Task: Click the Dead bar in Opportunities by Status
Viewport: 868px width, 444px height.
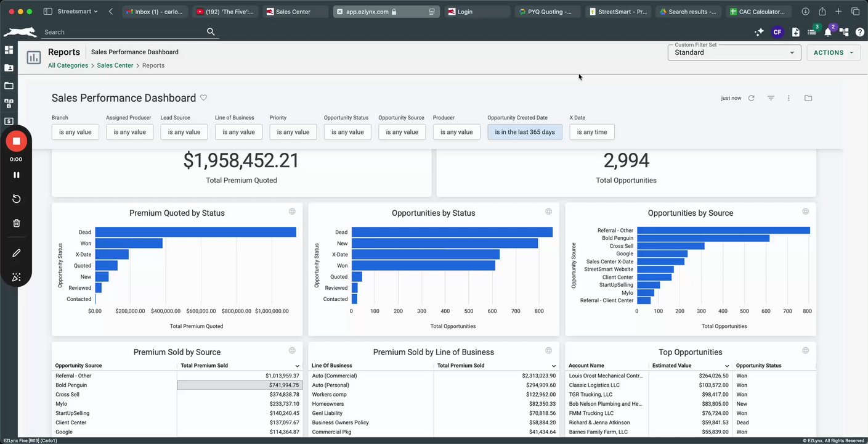Action: click(452, 232)
